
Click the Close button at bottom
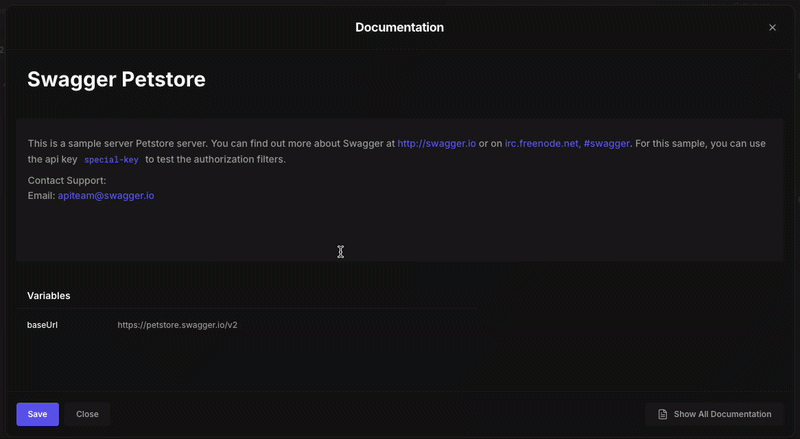click(x=87, y=414)
